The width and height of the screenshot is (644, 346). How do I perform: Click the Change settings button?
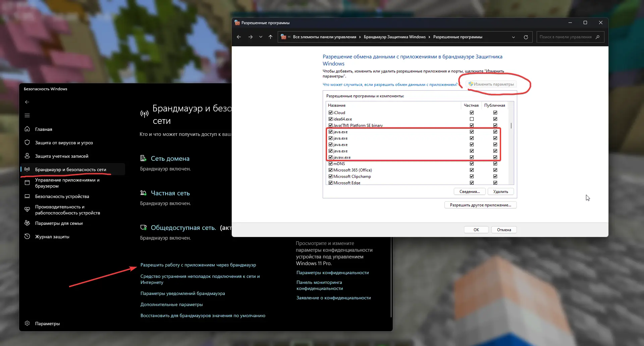pyautogui.click(x=491, y=84)
